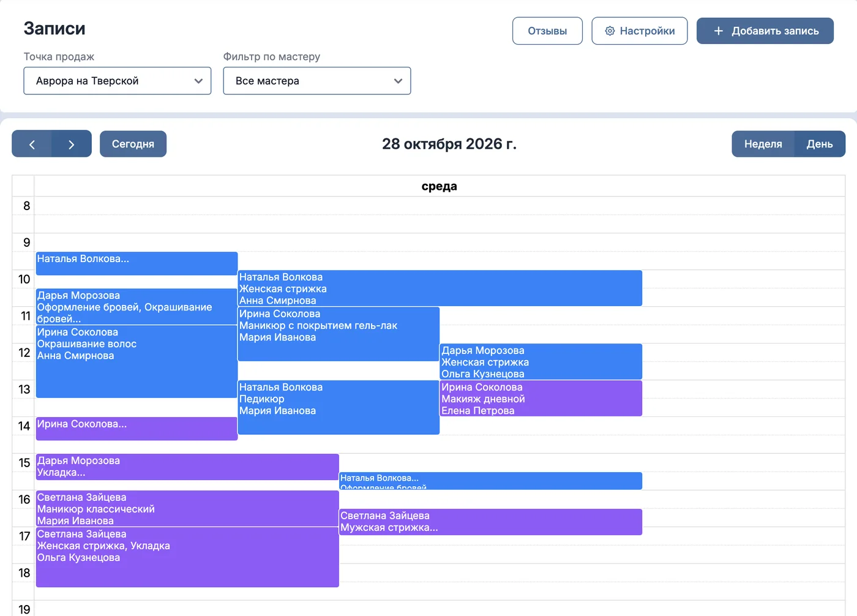Open Дарья Морозова Оформление бровей appointment
Image resolution: width=857 pixels, height=616 pixels.
click(137, 307)
